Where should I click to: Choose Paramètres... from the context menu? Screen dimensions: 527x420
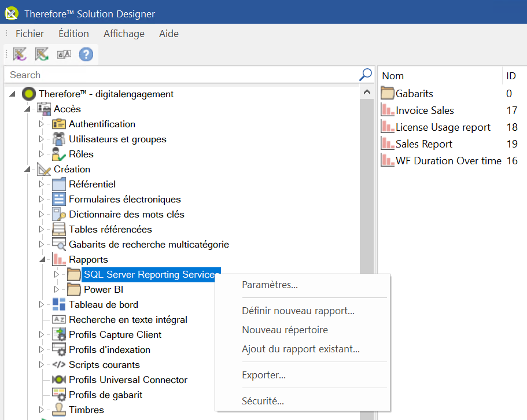point(303,285)
